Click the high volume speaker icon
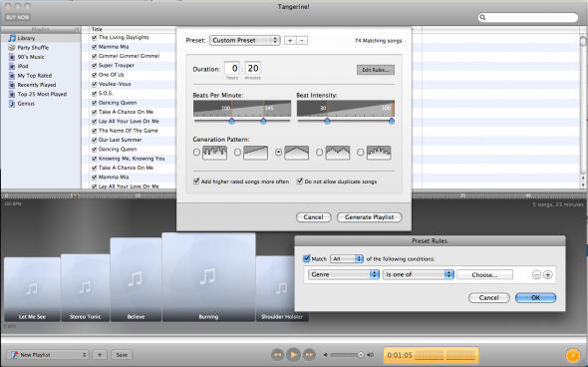The image size is (588, 367). [x=371, y=355]
